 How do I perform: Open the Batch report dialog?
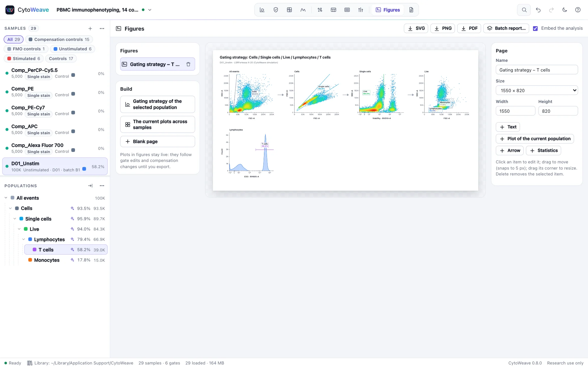(x=506, y=28)
